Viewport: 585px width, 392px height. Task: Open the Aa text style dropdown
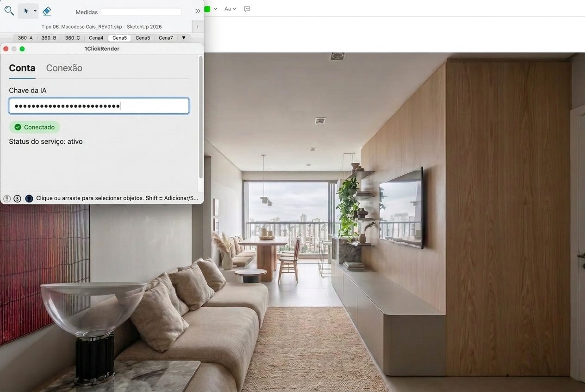click(230, 9)
